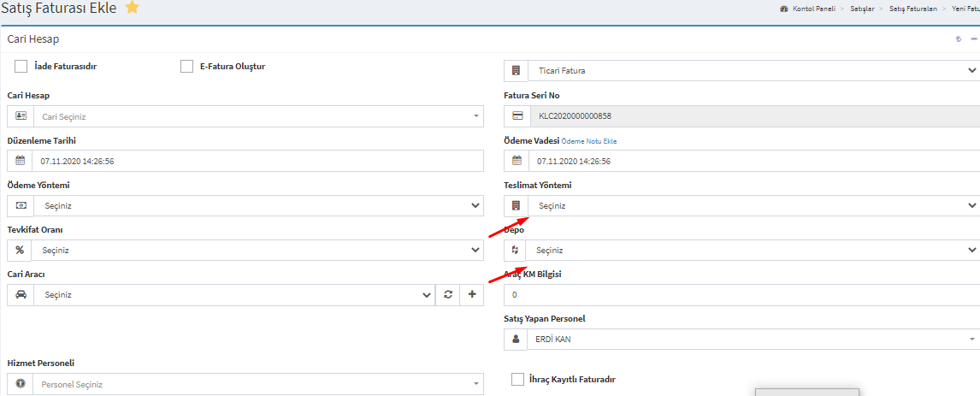
Task: Click calendar icon for Düzenleme Tarihi
Action: (x=20, y=161)
